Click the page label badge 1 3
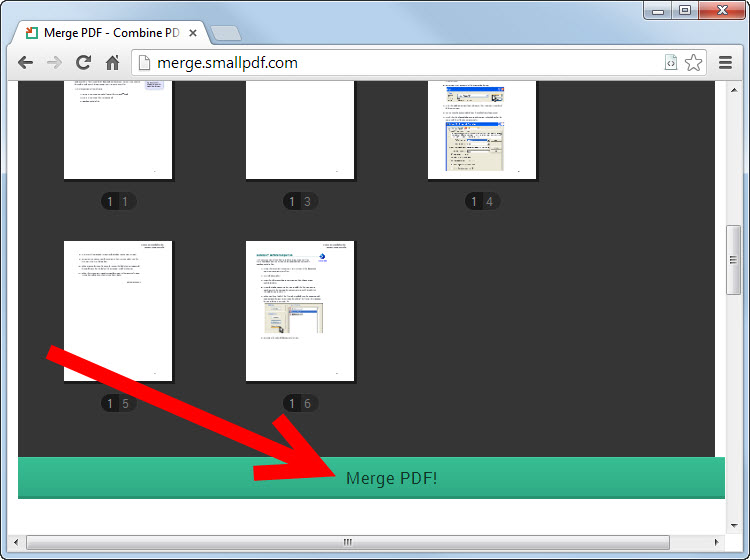This screenshot has height=560, width=750. coord(300,201)
